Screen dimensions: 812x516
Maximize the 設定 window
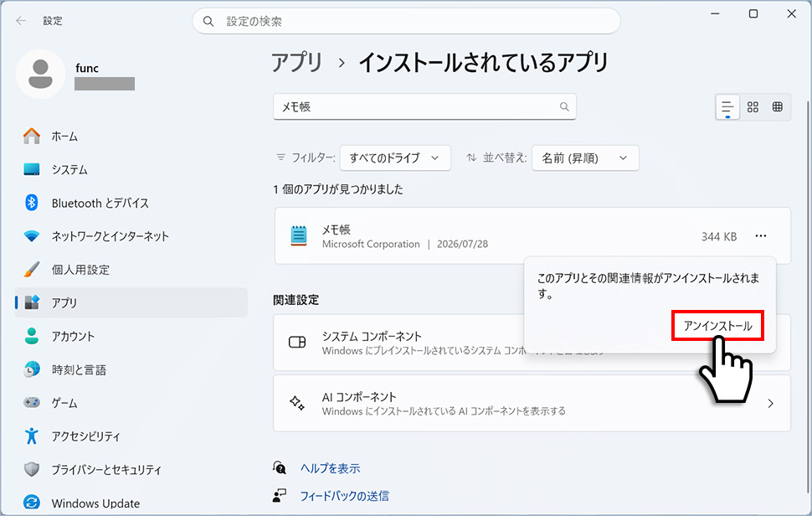coord(753,14)
